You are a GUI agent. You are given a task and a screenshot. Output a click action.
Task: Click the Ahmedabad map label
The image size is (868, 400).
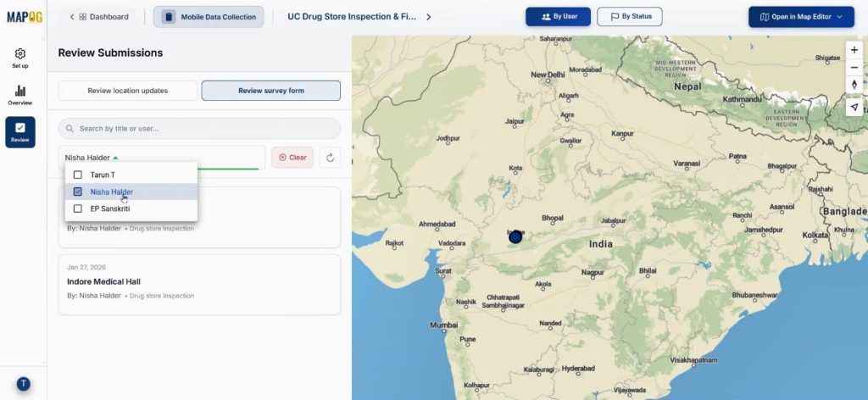pyautogui.click(x=437, y=224)
